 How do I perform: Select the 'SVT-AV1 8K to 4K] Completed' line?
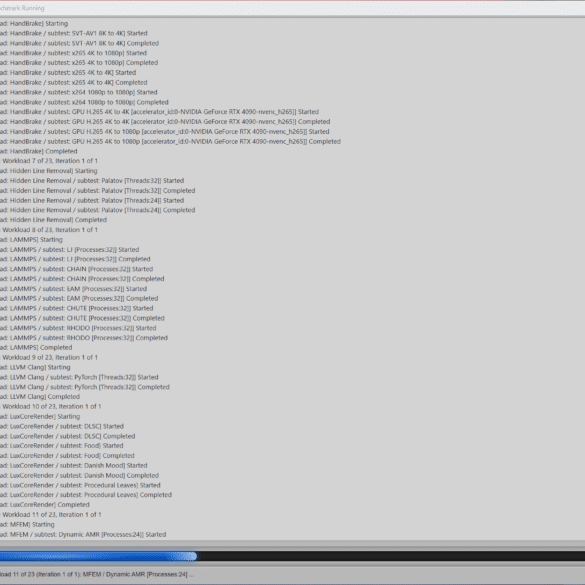click(79, 43)
